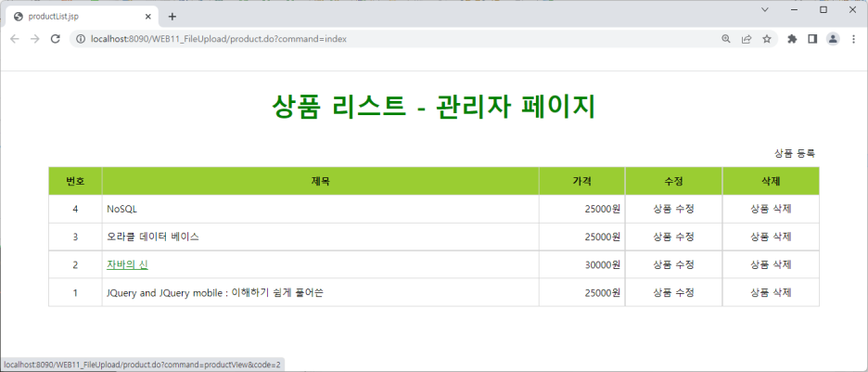Click the 가격 column header
Screen dimensions: 868x372
click(581, 181)
